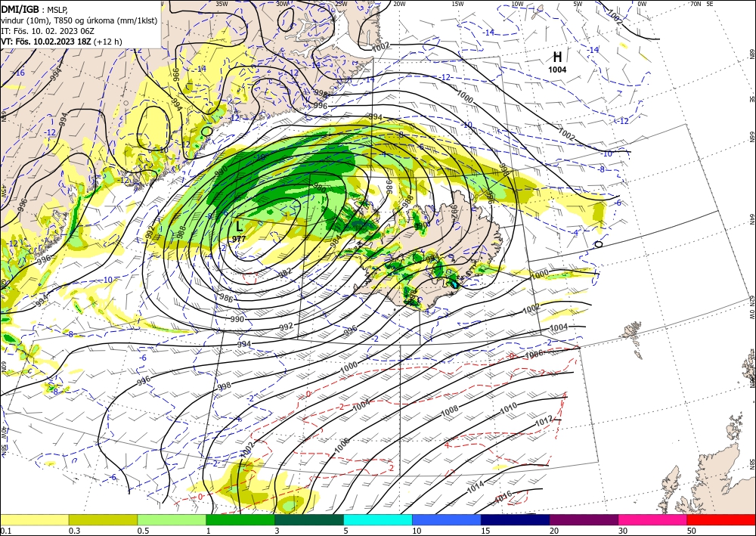Pick the pale yellow 0.1–0.3 legend swatch

tap(34, 520)
